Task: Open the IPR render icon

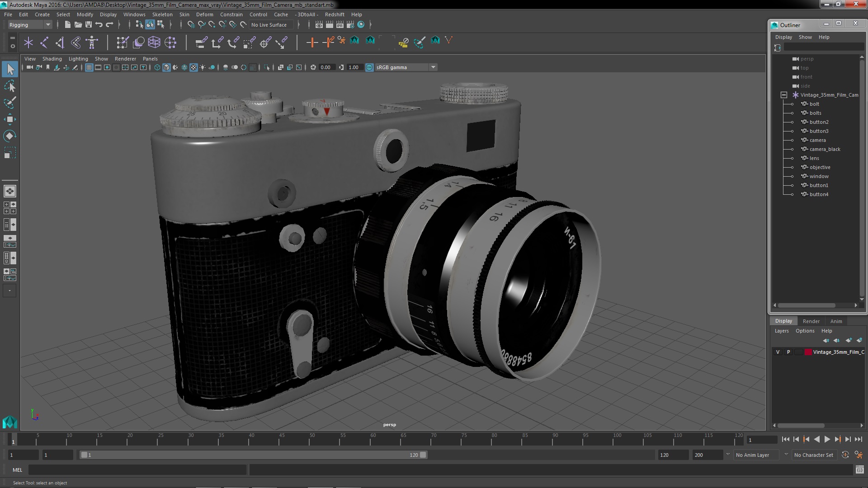Action: tap(340, 25)
